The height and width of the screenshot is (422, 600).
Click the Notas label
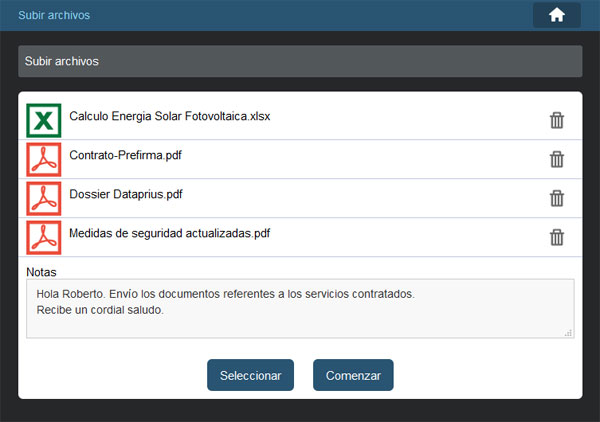click(x=41, y=272)
